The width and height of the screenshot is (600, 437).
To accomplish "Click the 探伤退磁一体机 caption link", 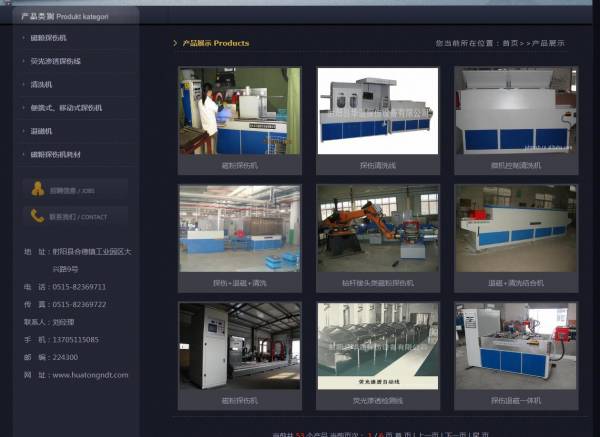I will click(516, 400).
